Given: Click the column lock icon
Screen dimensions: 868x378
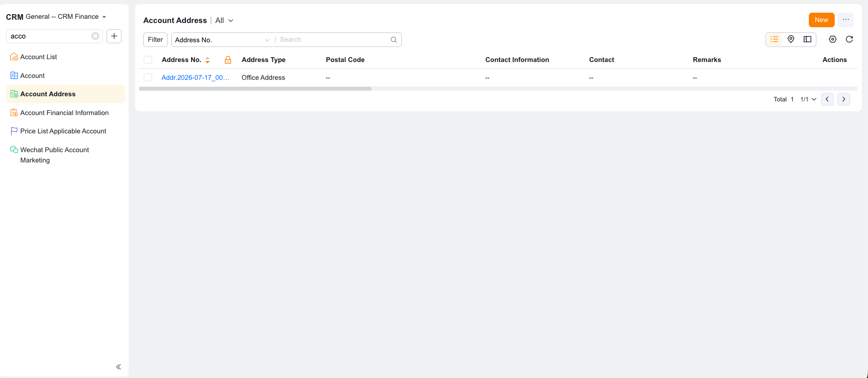Looking at the screenshot, I should point(228,60).
